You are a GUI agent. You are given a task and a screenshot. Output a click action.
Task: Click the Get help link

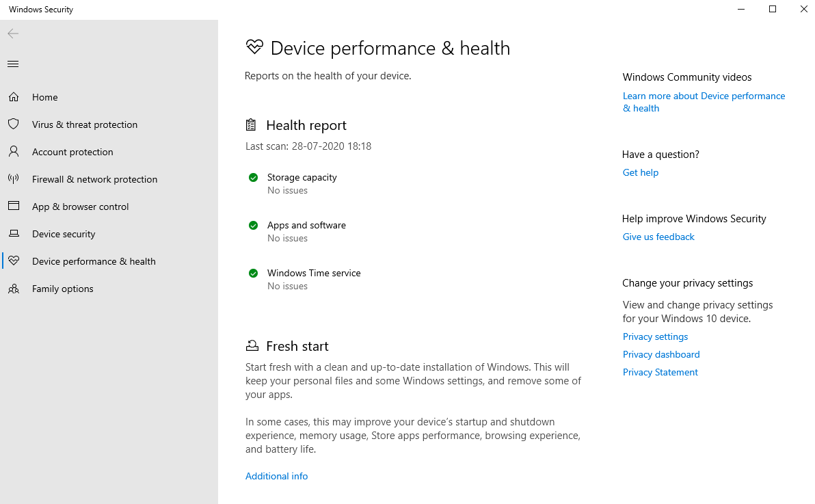pos(640,172)
